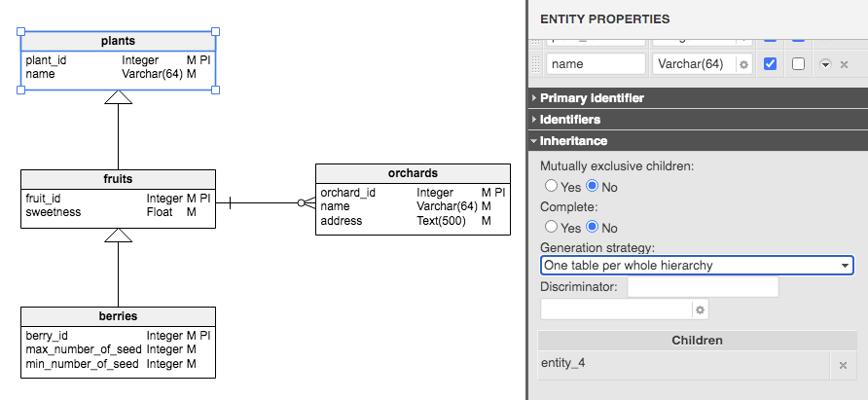
Task: Open datatype settings gear for name attribute
Action: [x=743, y=64]
